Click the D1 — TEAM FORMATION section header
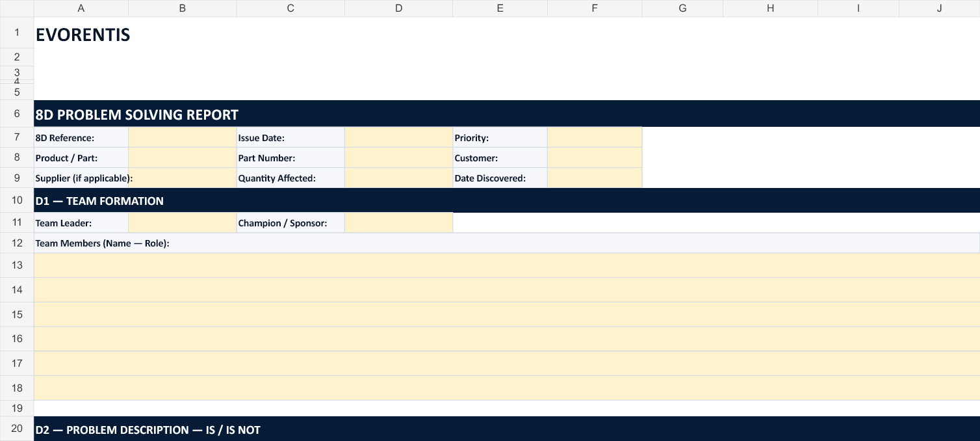Image resolution: width=980 pixels, height=441 pixels. tap(507, 200)
